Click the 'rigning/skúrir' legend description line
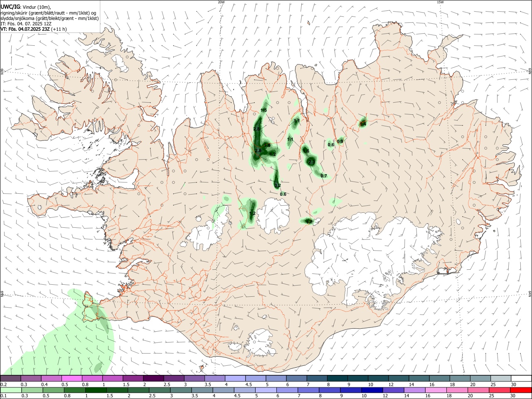Viewport: 532px width, 399px height. coord(48,12)
